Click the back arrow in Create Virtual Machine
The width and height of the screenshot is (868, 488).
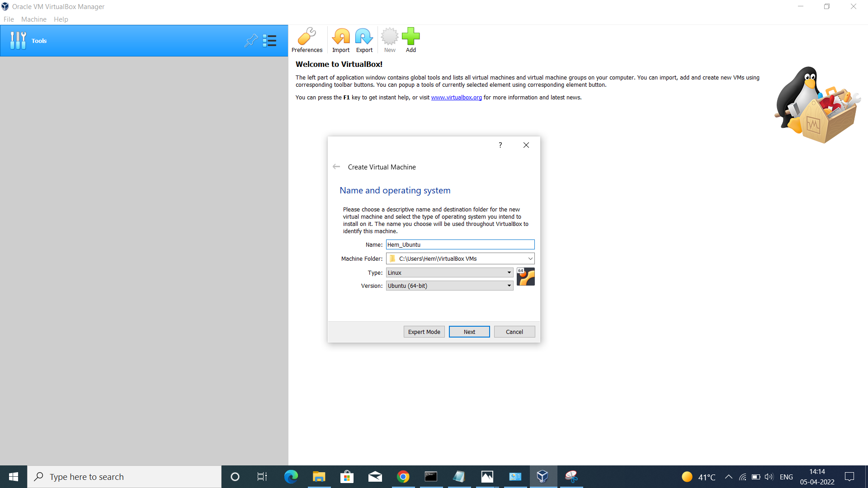(x=336, y=167)
